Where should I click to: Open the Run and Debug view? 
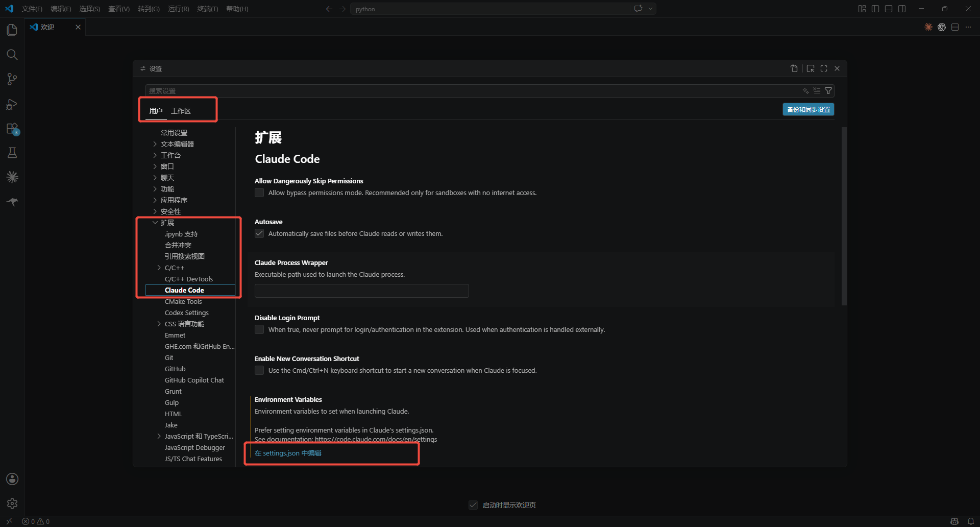coord(12,104)
